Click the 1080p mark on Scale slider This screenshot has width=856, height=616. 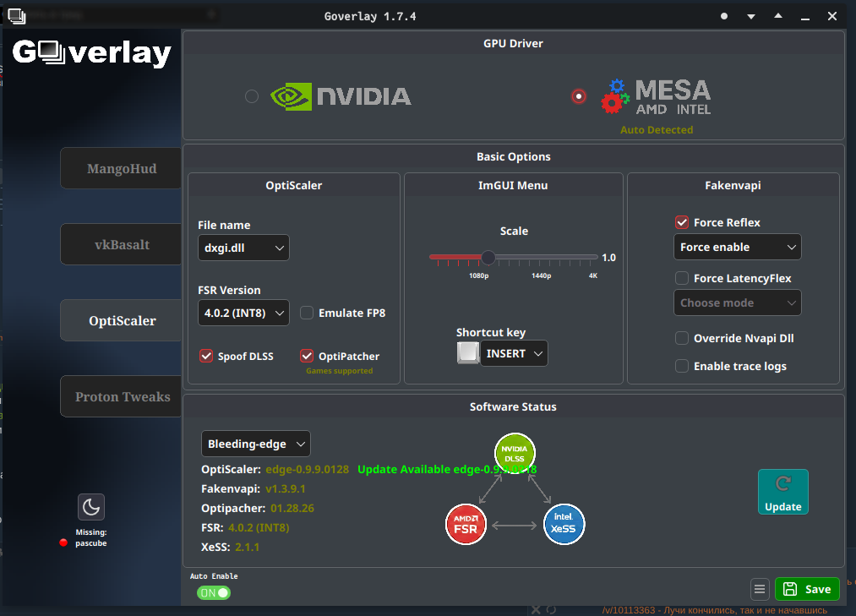point(479,275)
